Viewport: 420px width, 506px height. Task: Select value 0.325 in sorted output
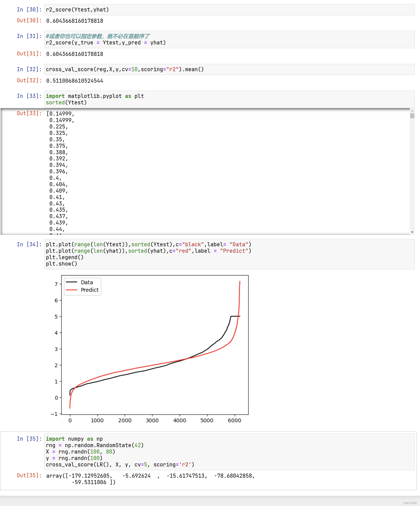tap(57, 133)
